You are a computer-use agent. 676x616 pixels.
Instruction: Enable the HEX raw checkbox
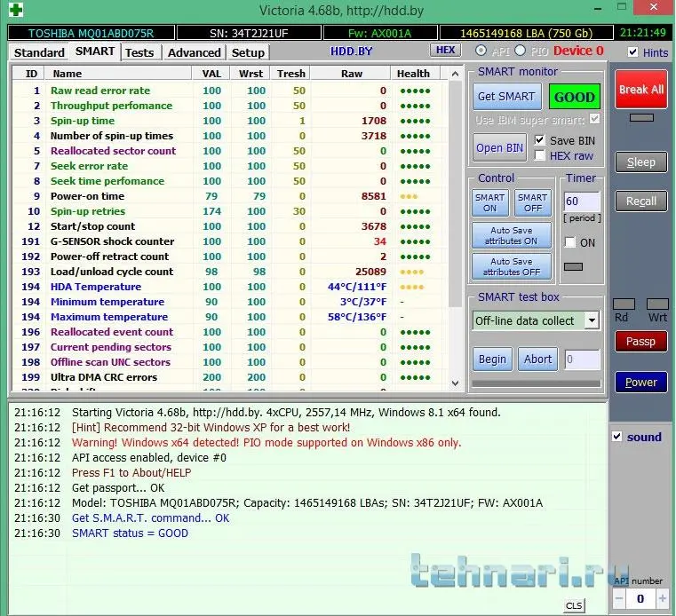tap(539, 155)
